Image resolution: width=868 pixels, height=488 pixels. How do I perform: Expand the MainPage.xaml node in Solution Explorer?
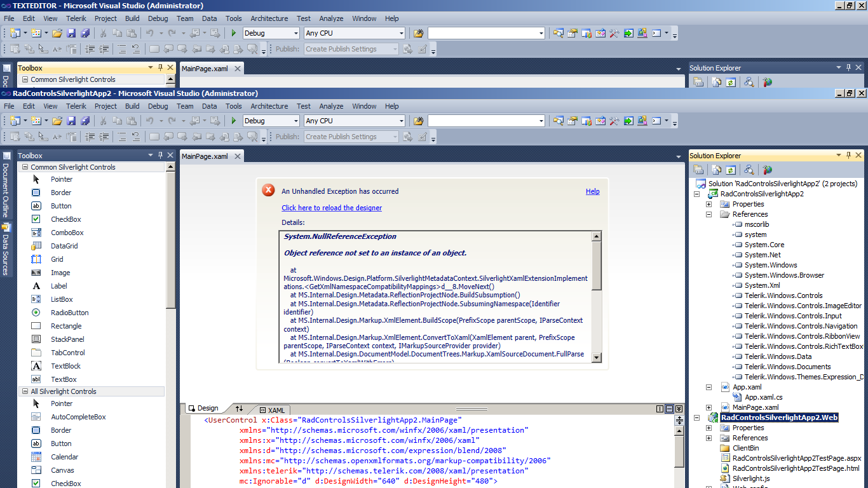(x=709, y=407)
